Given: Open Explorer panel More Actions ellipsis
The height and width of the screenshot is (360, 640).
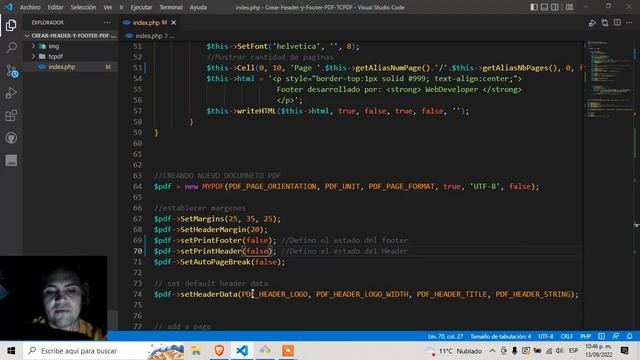Looking at the screenshot, I should click(107, 22).
